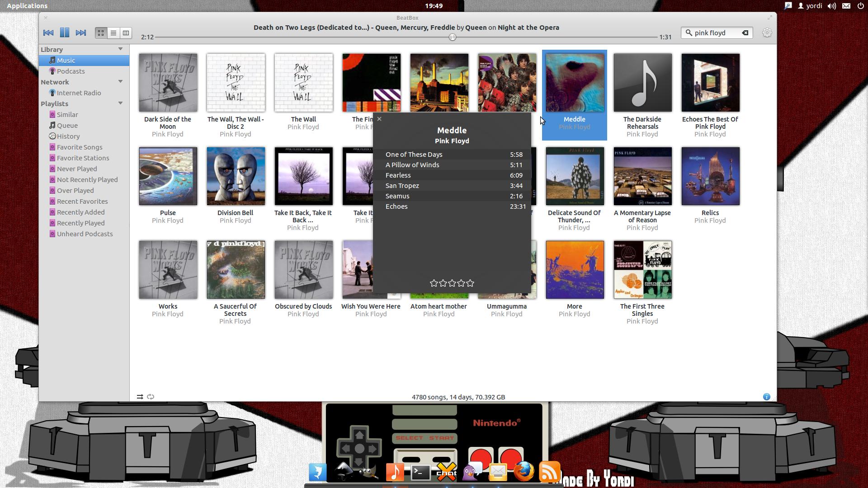Open the Similar playlist
The image size is (868, 488).
84,114
